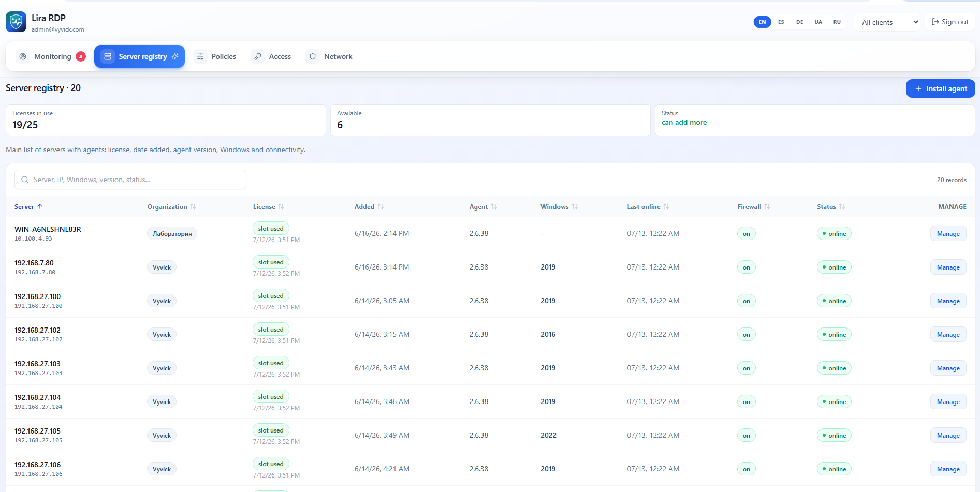Switch language to ES
980x492 pixels.
(x=781, y=22)
